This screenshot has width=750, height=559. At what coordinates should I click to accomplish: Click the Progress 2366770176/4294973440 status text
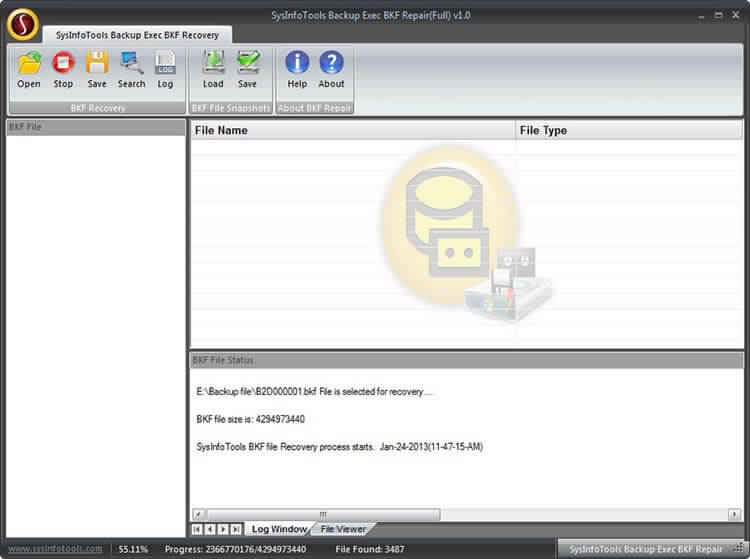[x=235, y=549]
